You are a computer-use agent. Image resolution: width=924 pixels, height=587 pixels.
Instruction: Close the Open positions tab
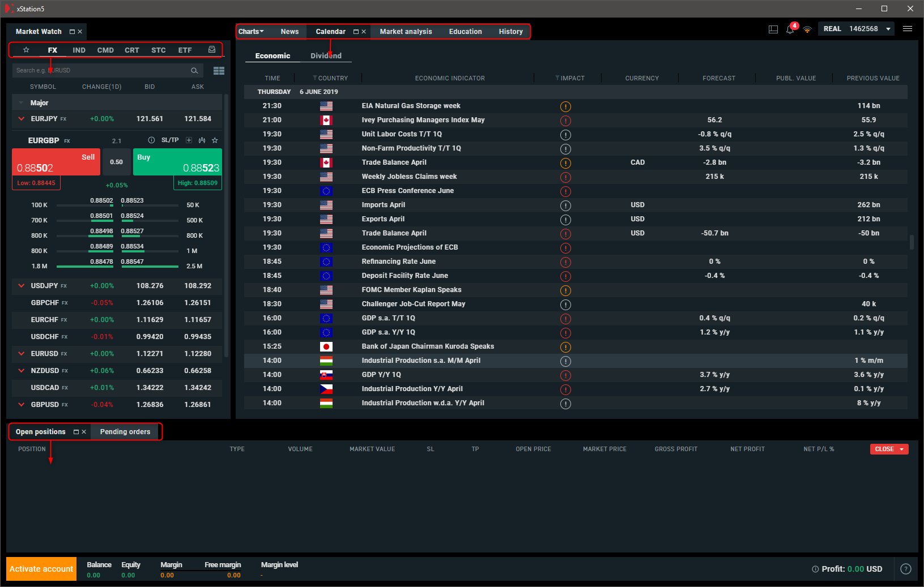(84, 432)
